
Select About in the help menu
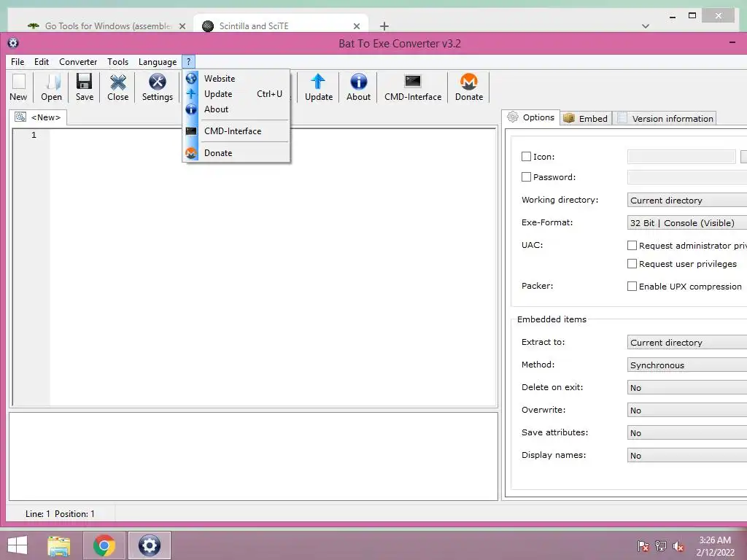click(236, 109)
